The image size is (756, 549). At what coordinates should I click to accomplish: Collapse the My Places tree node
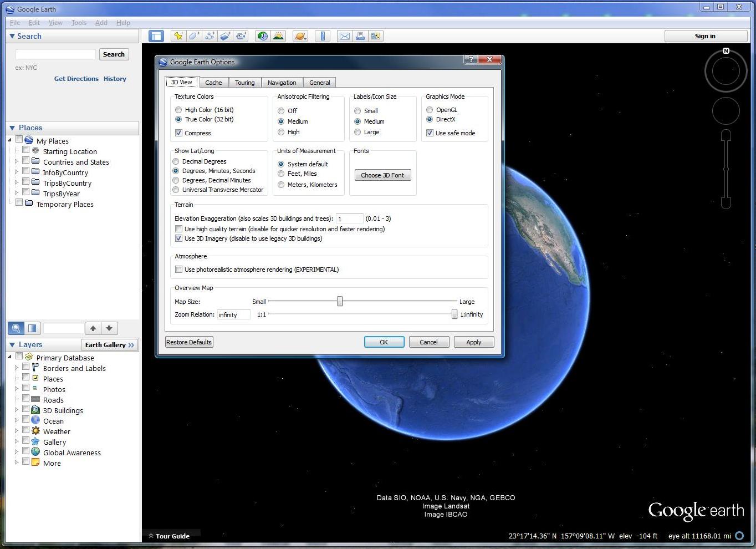[x=10, y=140]
